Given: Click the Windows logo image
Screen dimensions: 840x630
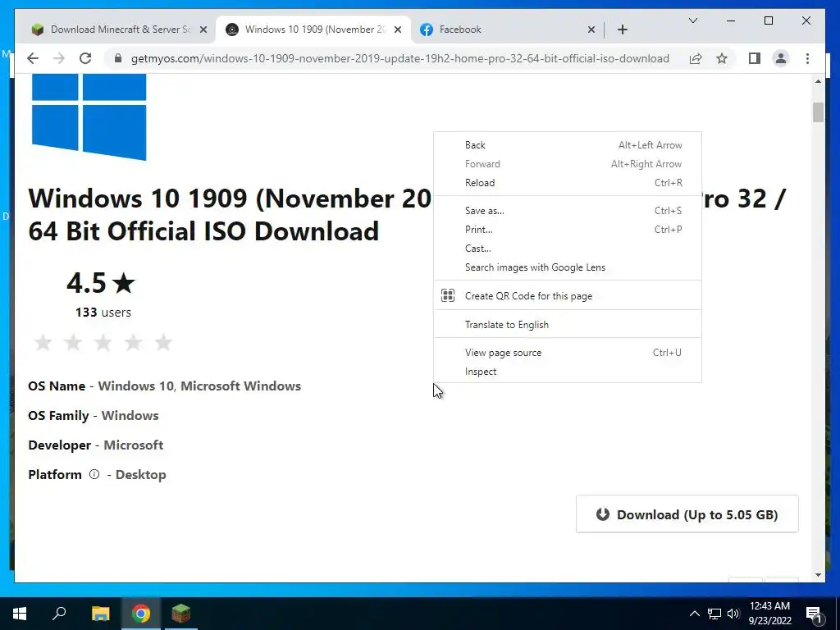Looking at the screenshot, I should point(89,116).
